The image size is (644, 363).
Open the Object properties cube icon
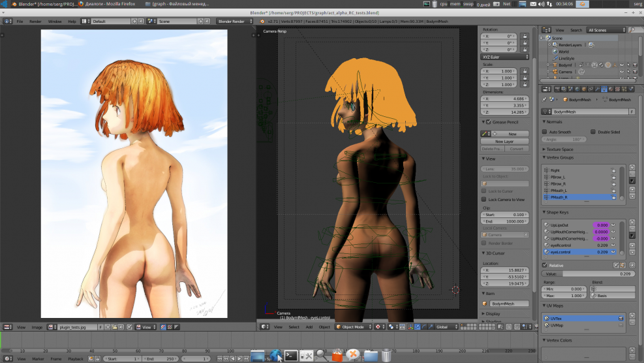coord(584,89)
